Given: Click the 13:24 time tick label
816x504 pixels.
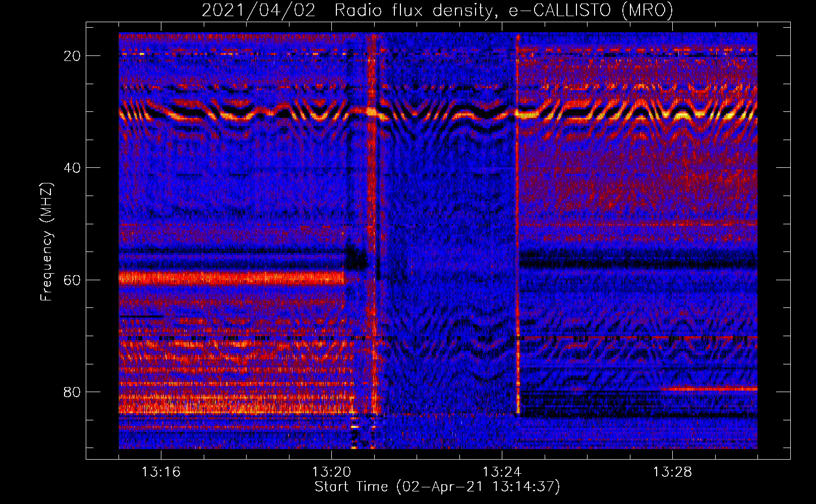Looking at the screenshot, I should (x=502, y=472).
